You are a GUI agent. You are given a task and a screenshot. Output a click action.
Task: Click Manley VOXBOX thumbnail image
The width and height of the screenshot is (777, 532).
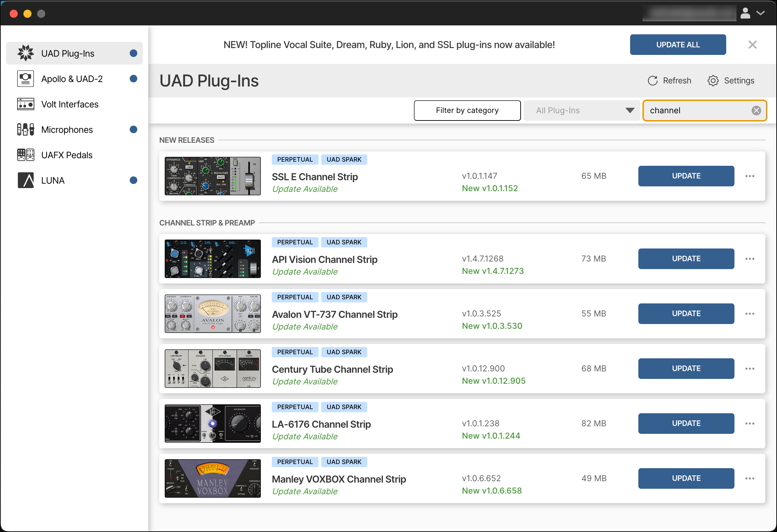pyautogui.click(x=213, y=478)
